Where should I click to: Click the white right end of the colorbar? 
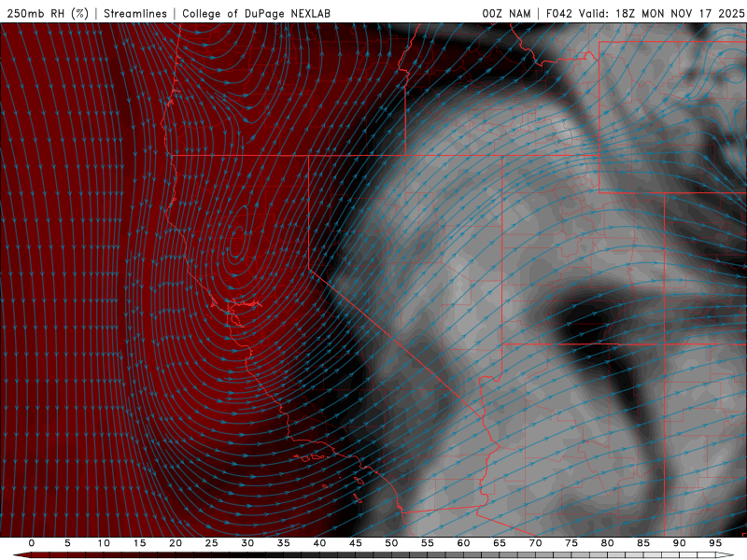(726, 555)
